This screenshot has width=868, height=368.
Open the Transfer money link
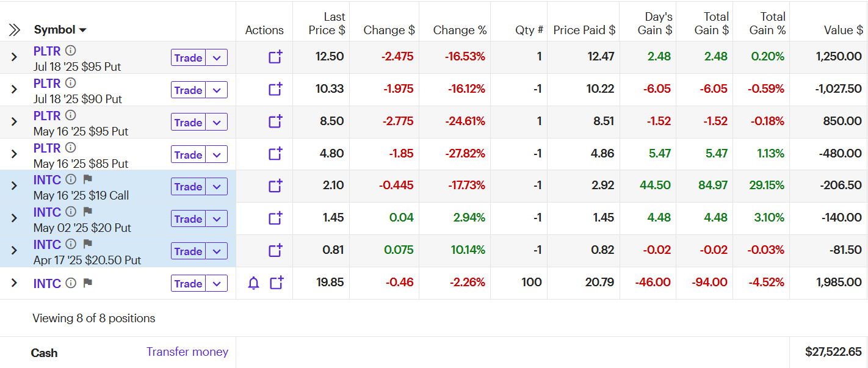pos(187,352)
